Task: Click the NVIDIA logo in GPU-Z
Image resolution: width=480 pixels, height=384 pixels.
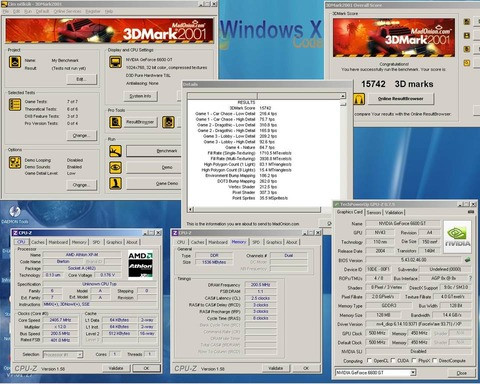Action: 458,237
